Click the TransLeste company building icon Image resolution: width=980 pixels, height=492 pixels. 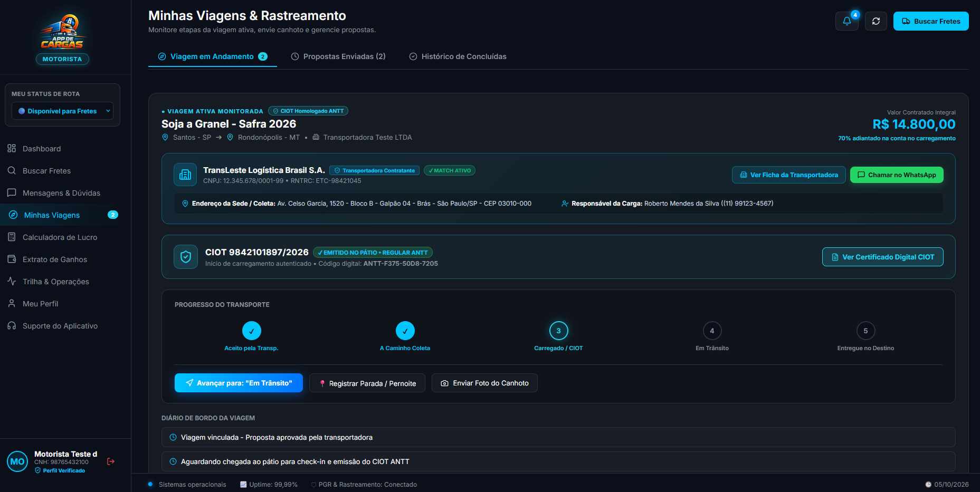pyautogui.click(x=185, y=175)
